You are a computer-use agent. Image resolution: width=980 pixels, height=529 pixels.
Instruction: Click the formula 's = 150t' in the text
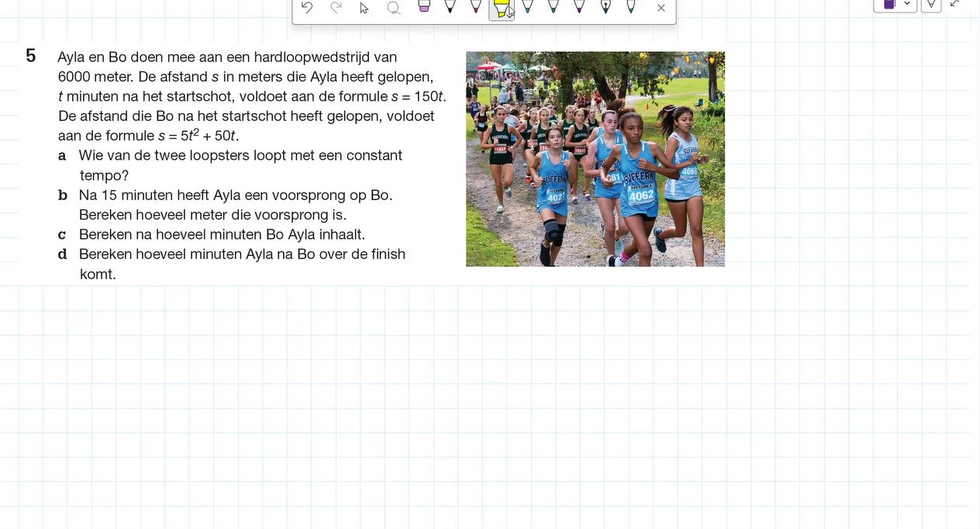point(418,96)
